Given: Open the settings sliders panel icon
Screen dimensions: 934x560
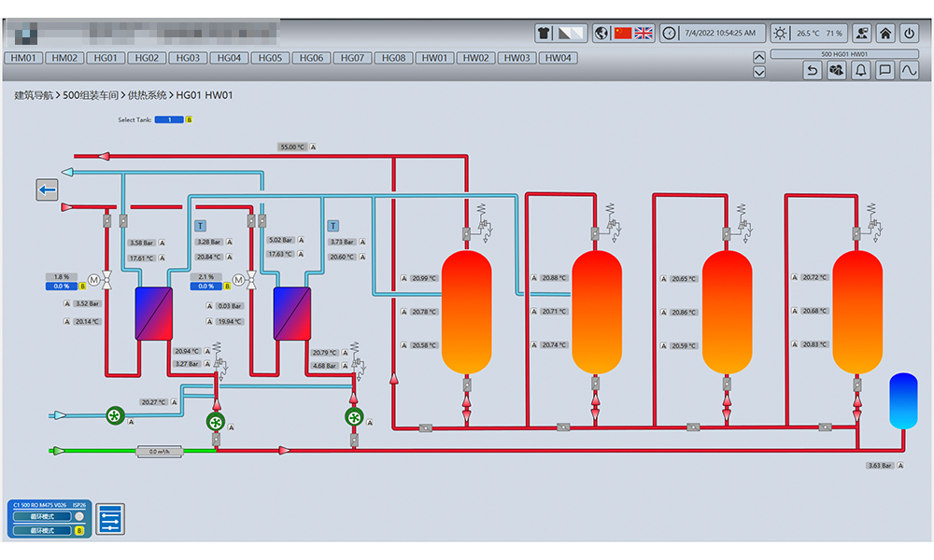Looking at the screenshot, I should point(110,519).
